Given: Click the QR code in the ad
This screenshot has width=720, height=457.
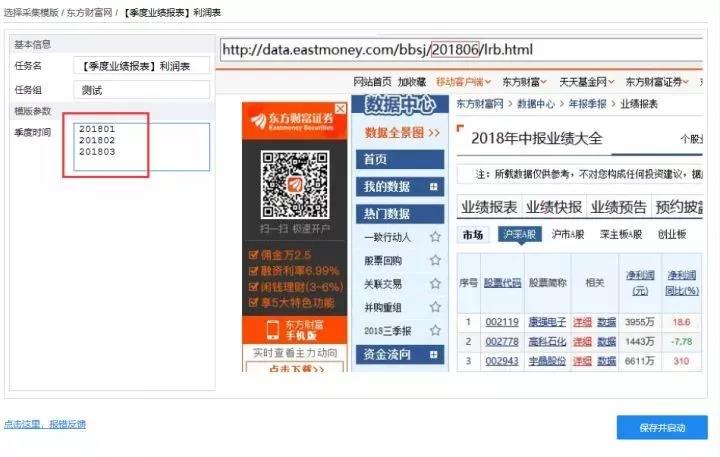Looking at the screenshot, I should point(295,185).
